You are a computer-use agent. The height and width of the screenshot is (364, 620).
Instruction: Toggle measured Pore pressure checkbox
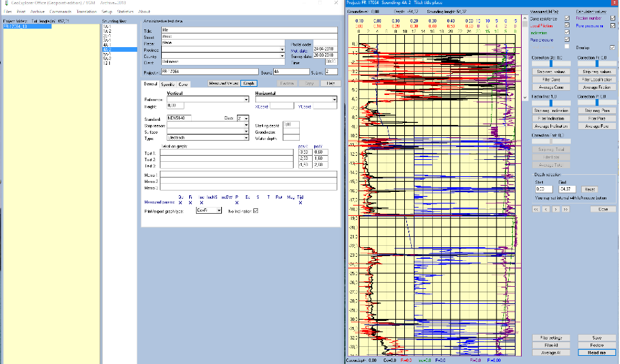click(567, 40)
